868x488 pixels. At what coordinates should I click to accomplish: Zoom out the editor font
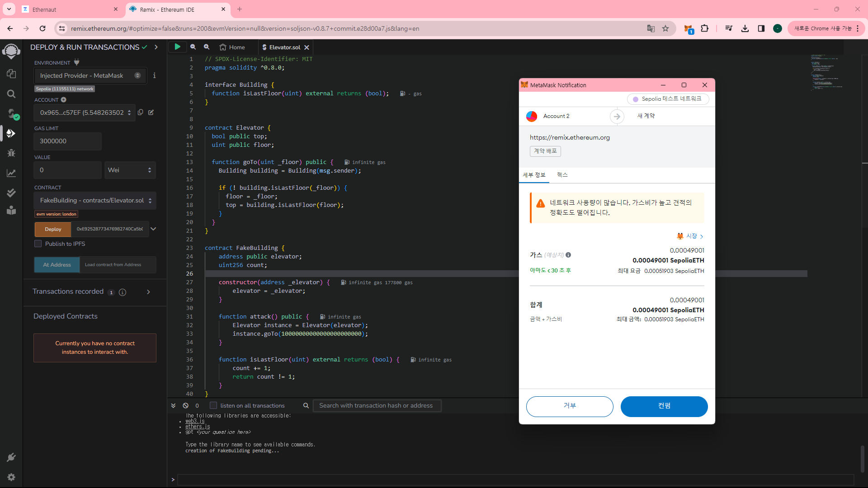click(193, 47)
